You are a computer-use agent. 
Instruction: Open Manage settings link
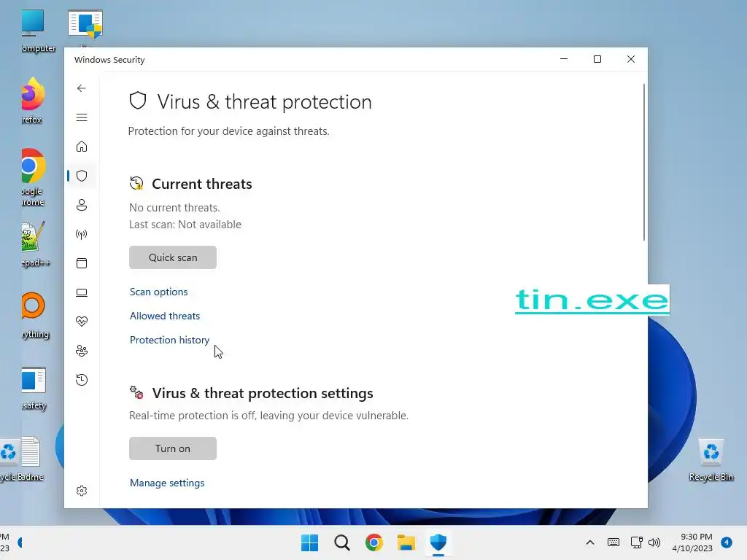167,483
